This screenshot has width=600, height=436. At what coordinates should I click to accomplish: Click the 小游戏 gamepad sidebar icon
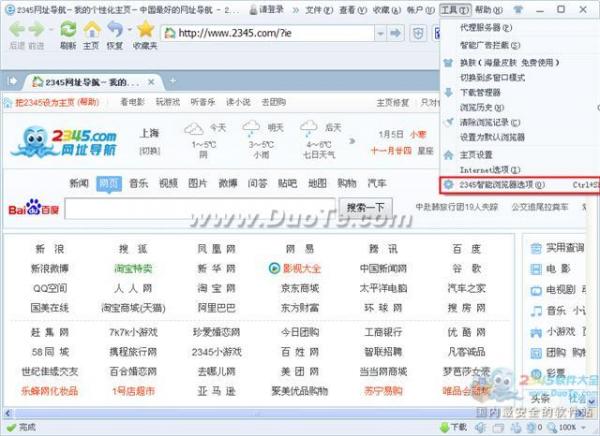coord(536,332)
